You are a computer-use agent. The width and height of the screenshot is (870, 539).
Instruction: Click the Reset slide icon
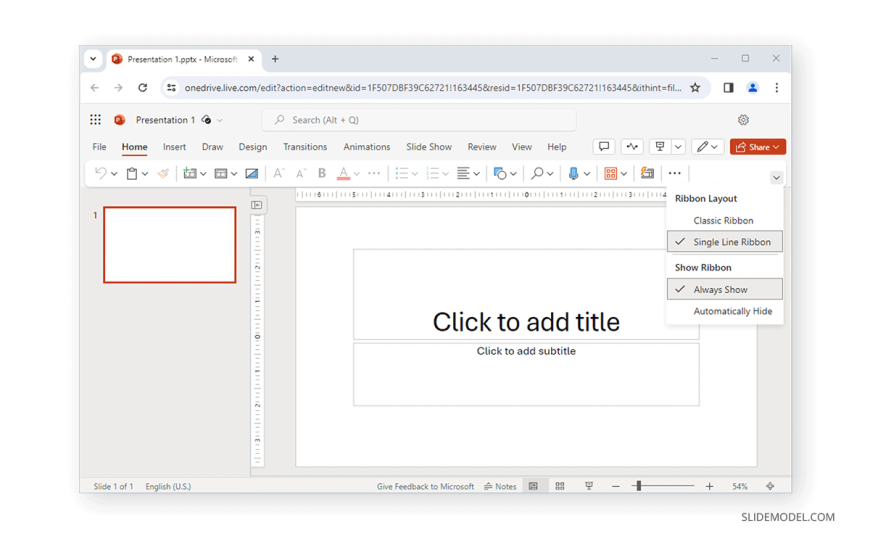(x=251, y=174)
